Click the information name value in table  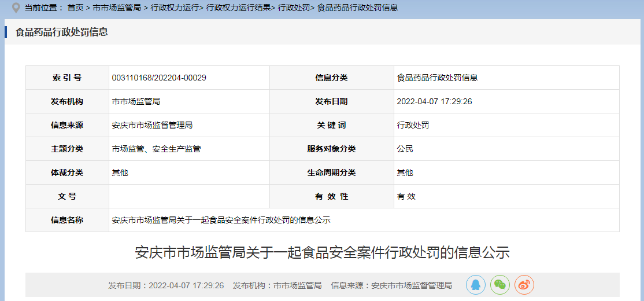click(221, 220)
